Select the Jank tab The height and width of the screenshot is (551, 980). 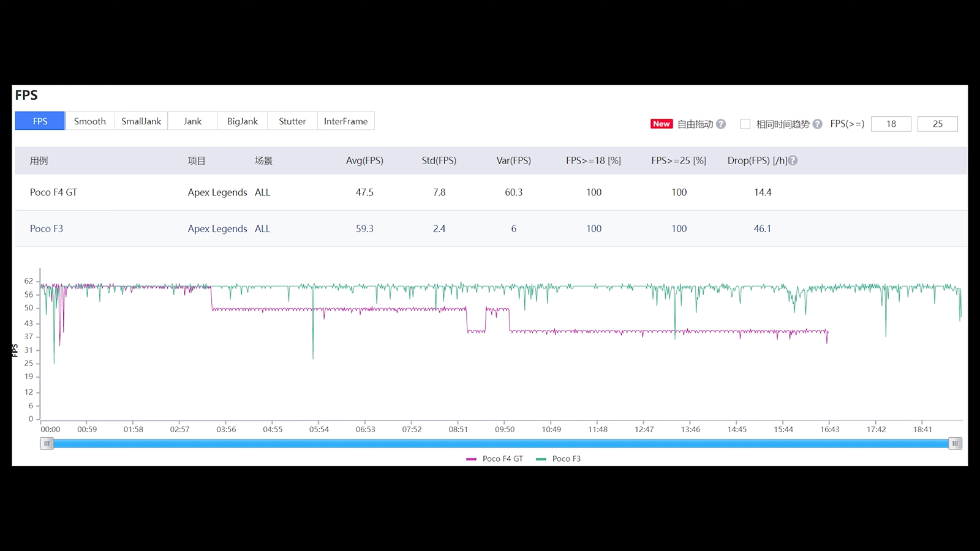click(192, 121)
